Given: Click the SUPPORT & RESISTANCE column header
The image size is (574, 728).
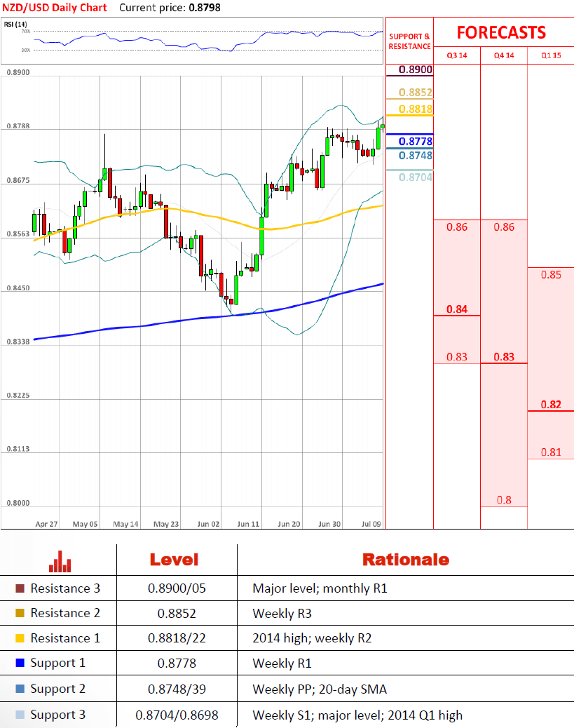Looking at the screenshot, I should coord(410,41).
